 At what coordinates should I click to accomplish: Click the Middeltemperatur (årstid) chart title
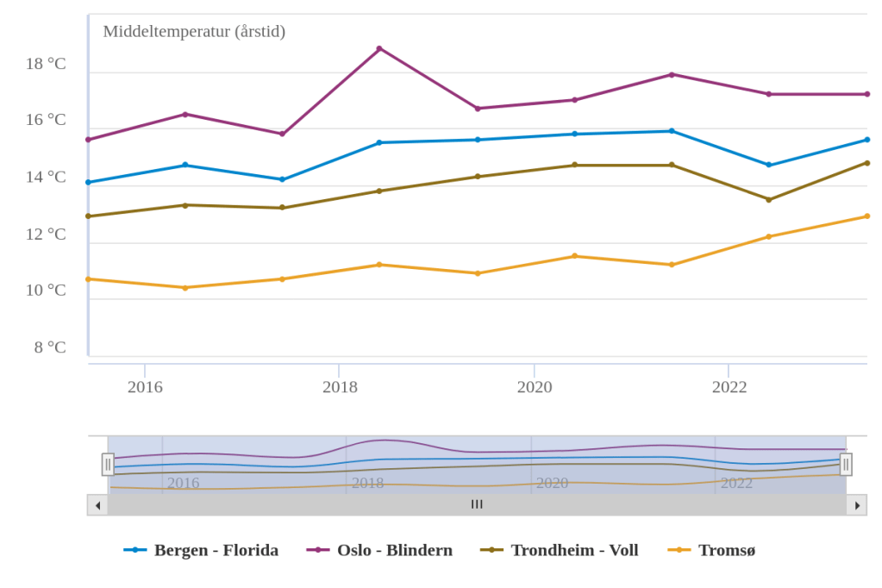coord(194,31)
